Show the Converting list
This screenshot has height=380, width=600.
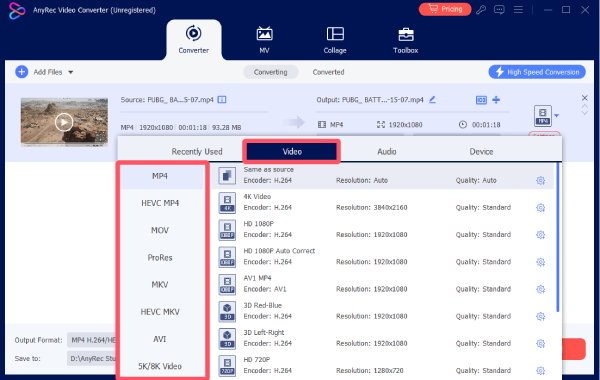tap(271, 72)
